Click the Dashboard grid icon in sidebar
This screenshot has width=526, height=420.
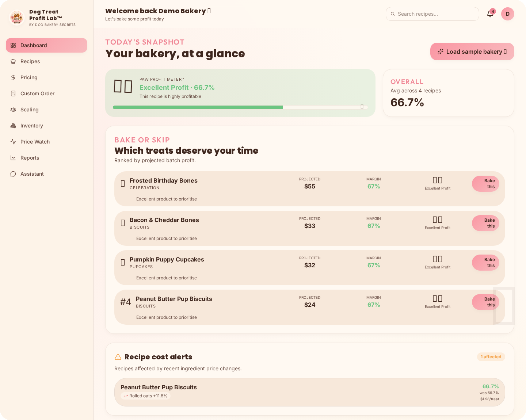pos(13,45)
